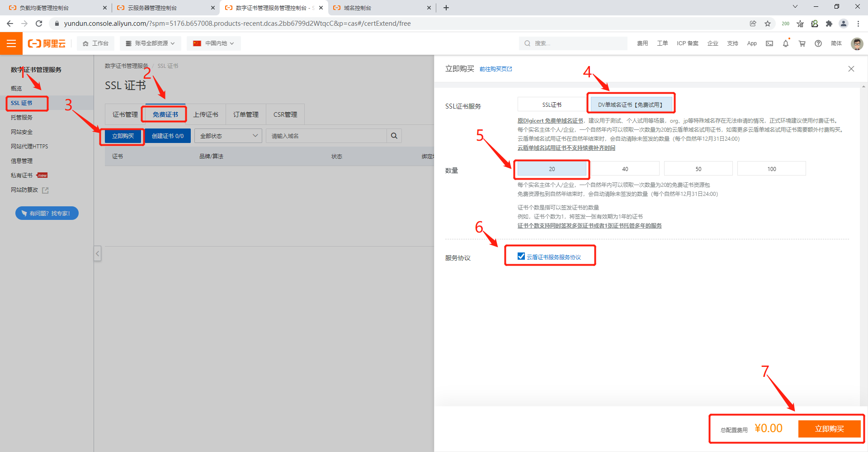
Task: Click the Aliyun logo
Action: (x=47, y=43)
